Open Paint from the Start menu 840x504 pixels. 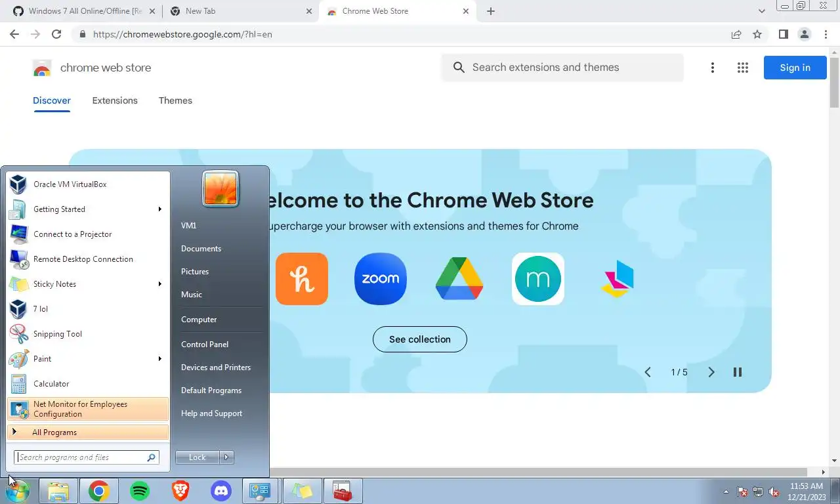[x=88, y=359]
